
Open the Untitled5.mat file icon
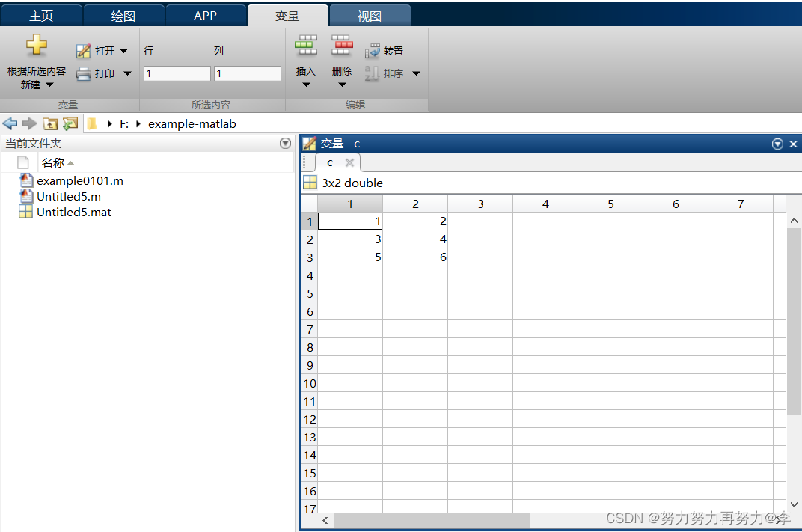coord(73,212)
